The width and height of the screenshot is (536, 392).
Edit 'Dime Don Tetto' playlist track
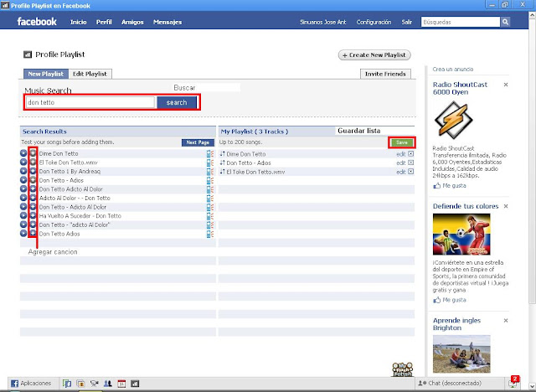coord(401,154)
